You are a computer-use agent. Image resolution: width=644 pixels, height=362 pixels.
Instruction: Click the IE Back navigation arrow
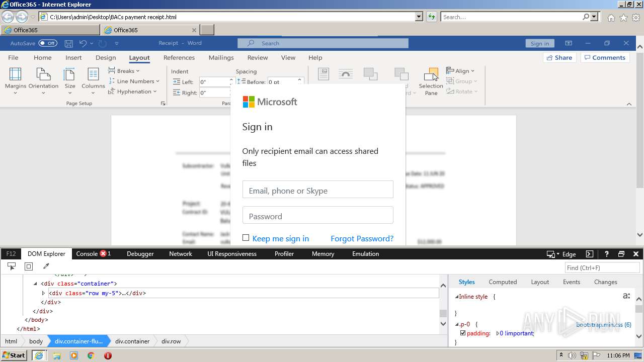point(8,17)
